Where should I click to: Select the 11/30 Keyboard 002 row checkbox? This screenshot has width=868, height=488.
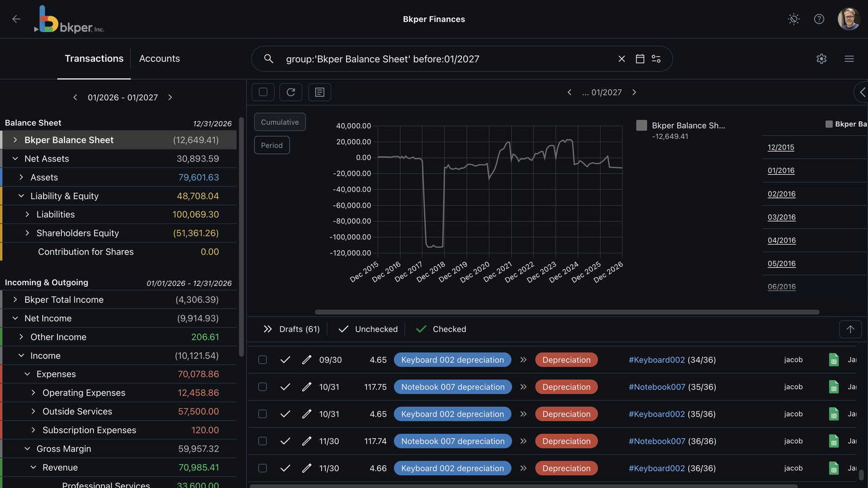coord(263,468)
